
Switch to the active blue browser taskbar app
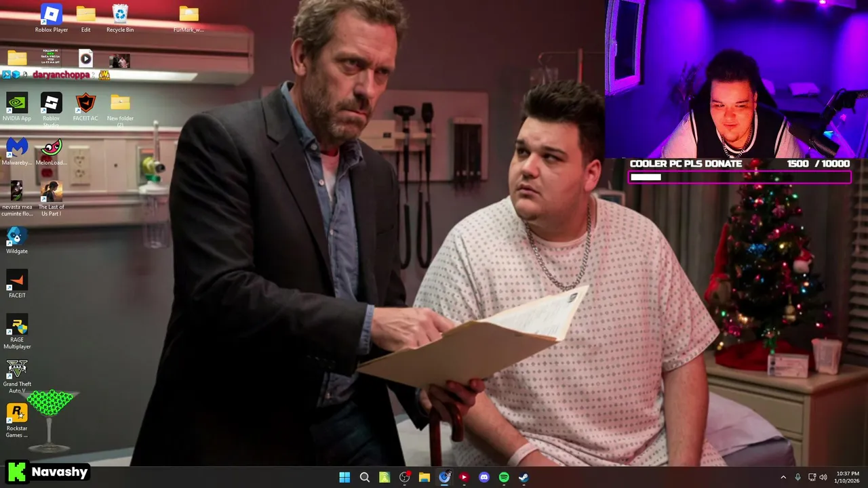point(444,477)
